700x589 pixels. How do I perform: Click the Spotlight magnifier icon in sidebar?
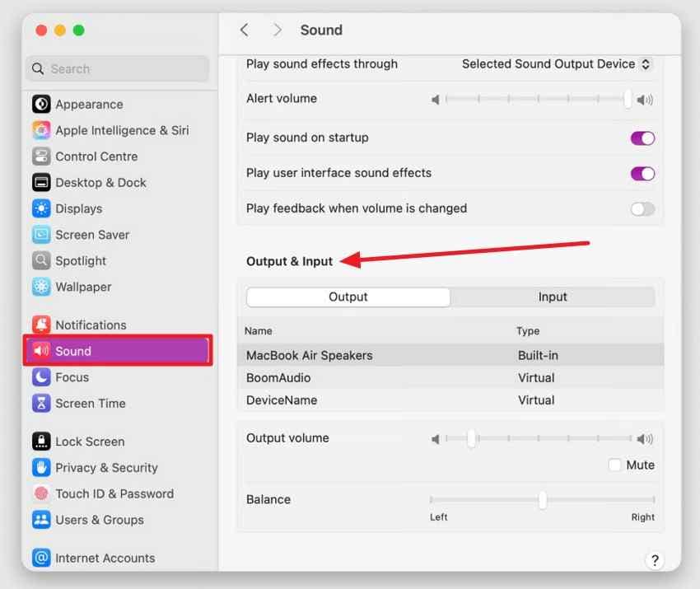pos(41,261)
